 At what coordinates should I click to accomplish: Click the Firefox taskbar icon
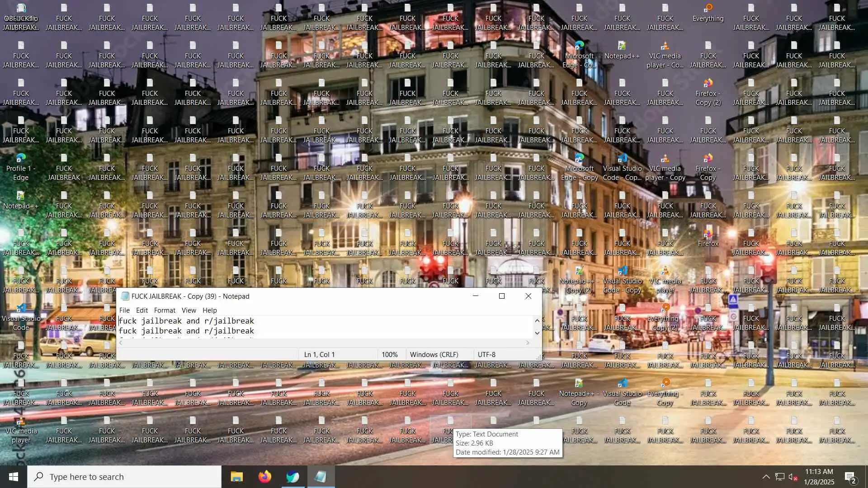point(265,477)
